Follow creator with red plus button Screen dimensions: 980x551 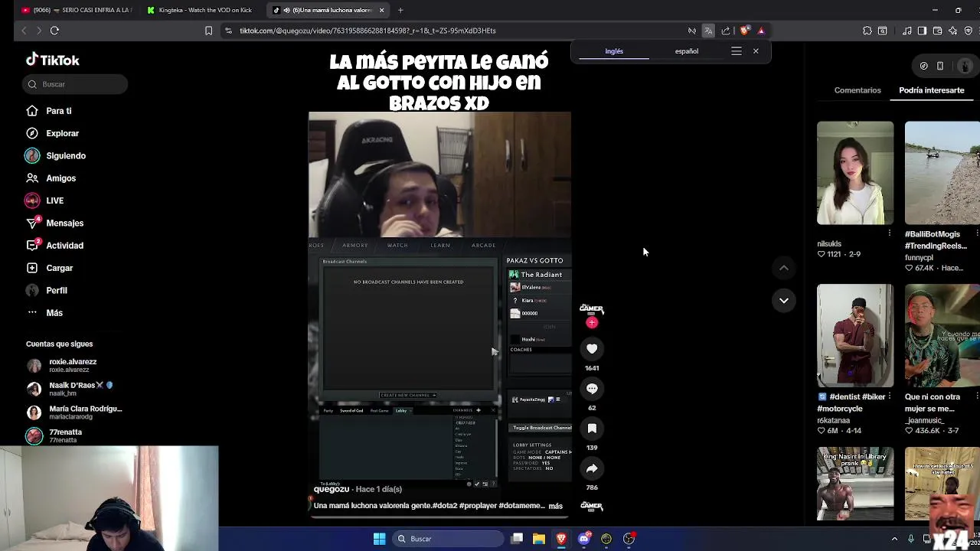pyautogui.click(x=591, y=323)
